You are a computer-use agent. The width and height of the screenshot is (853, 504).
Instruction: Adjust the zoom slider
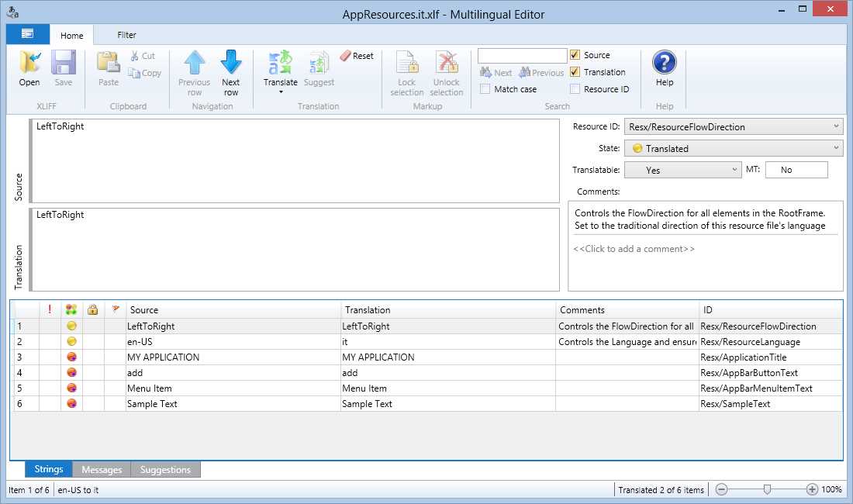[766, 489]
